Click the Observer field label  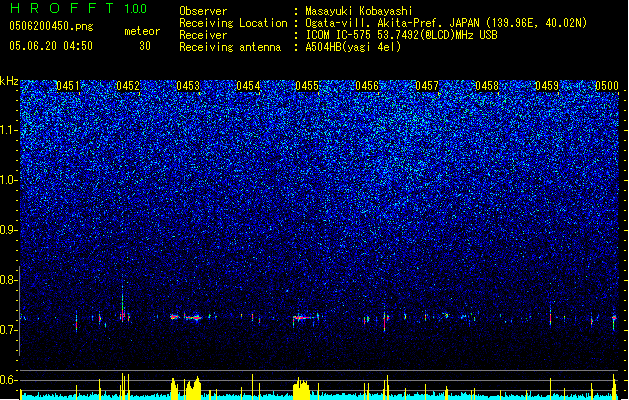point(203,11)
